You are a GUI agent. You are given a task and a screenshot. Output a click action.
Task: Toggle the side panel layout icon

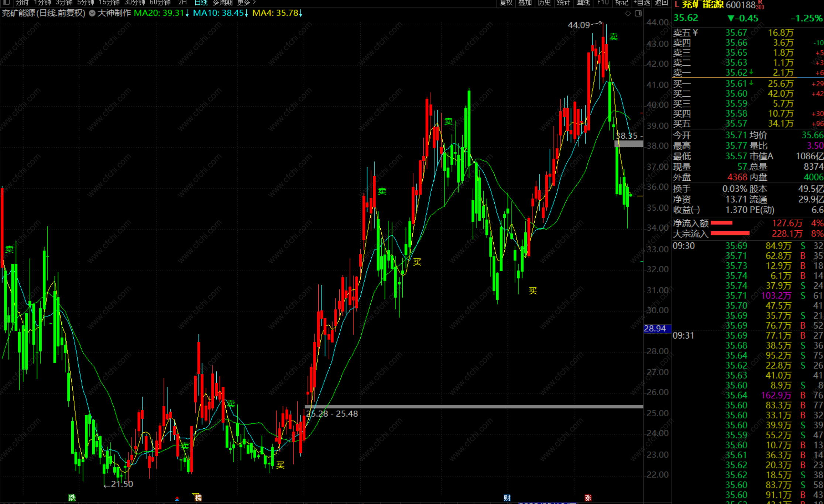pos(638,13)
